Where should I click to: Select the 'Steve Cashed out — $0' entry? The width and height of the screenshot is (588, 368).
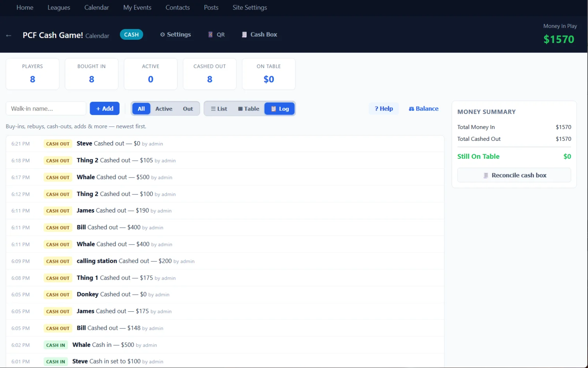tap(225, 144)
